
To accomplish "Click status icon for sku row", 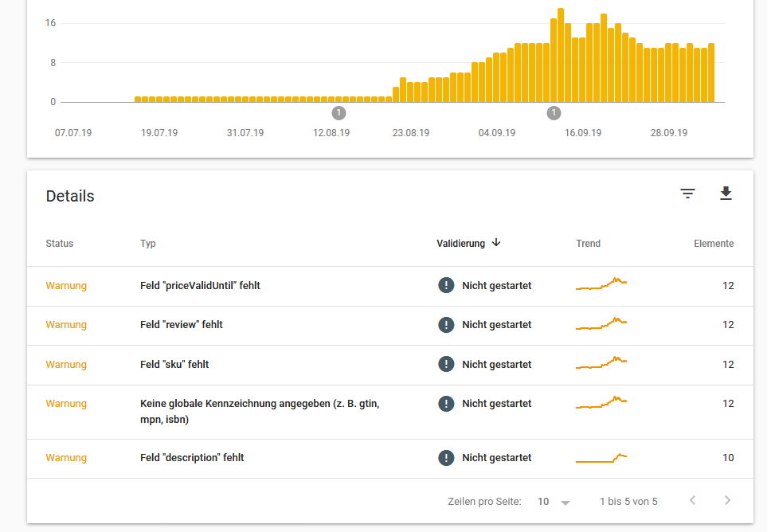I will click(x=446, y=364).
